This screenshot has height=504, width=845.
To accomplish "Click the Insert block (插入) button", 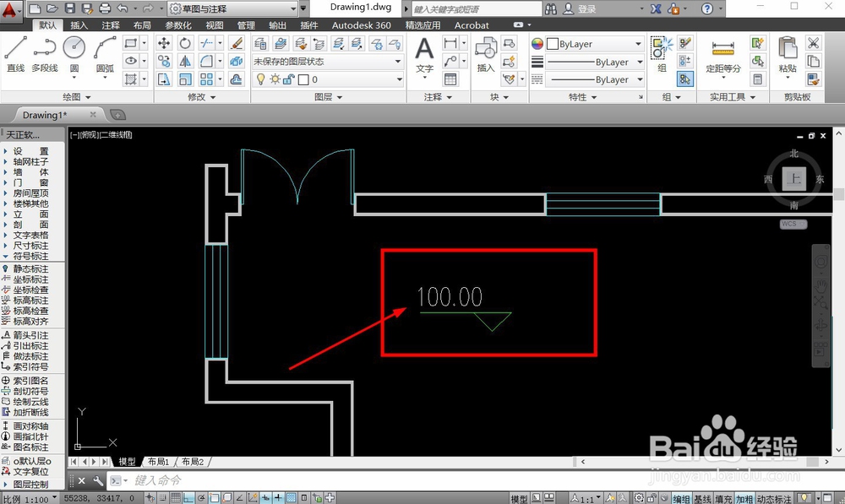I will coord(486,54).
